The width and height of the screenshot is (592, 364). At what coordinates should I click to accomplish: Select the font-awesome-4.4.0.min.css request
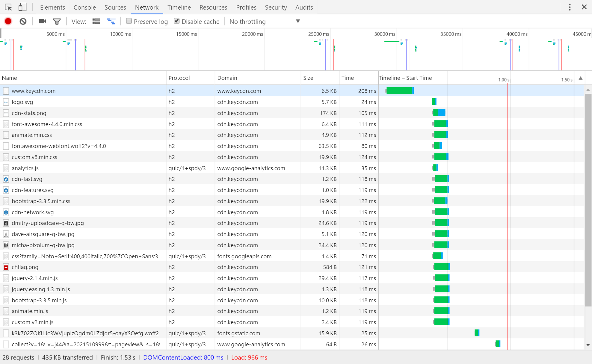coord(292,124)
